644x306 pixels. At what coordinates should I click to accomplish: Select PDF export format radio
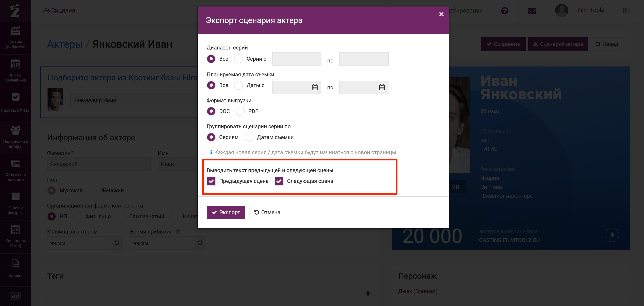point(240,111)
